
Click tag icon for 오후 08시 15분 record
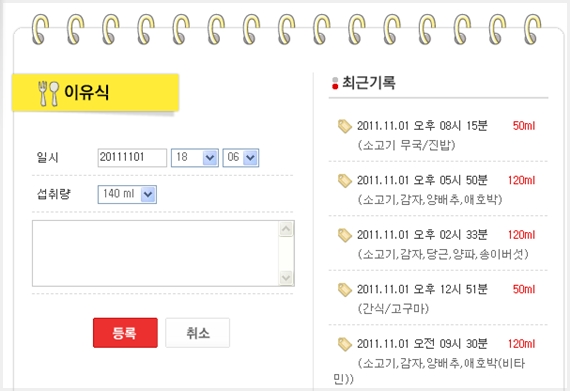[344, 126]
